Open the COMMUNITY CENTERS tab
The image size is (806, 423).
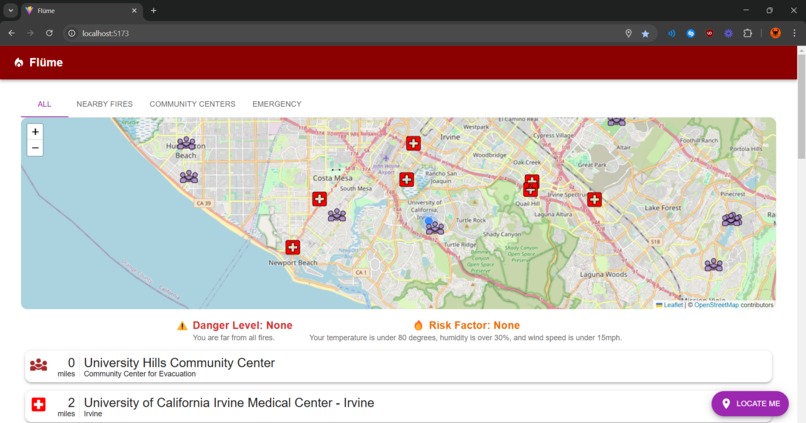coord(192,104)
